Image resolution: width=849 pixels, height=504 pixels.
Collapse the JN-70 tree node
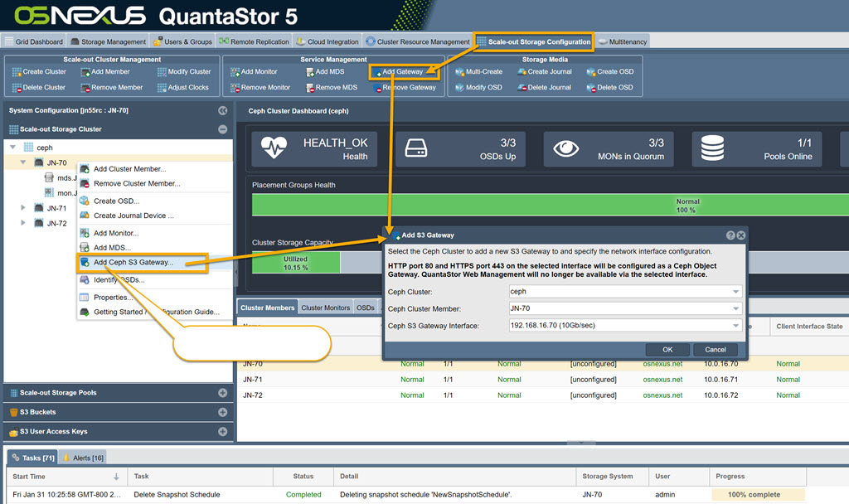point(22,162)
